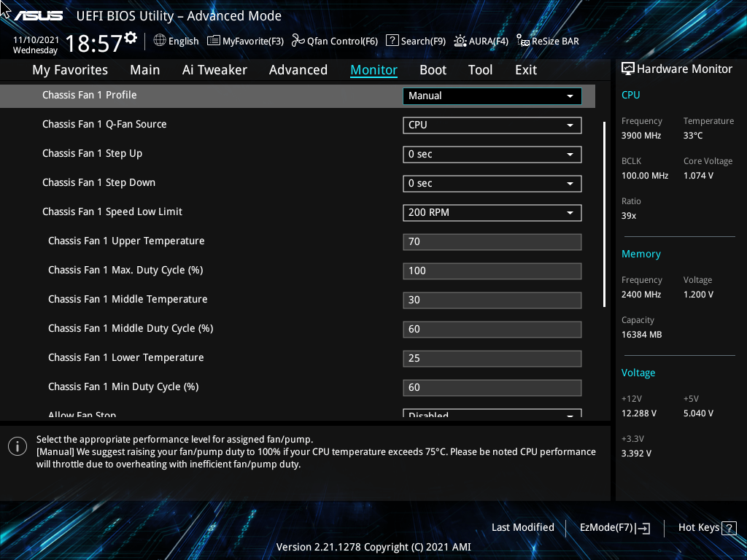Expand Chassis Fan 1 Step Down dropdown
Viewport: 747px width, 560px height.
[x=492, y=183]
